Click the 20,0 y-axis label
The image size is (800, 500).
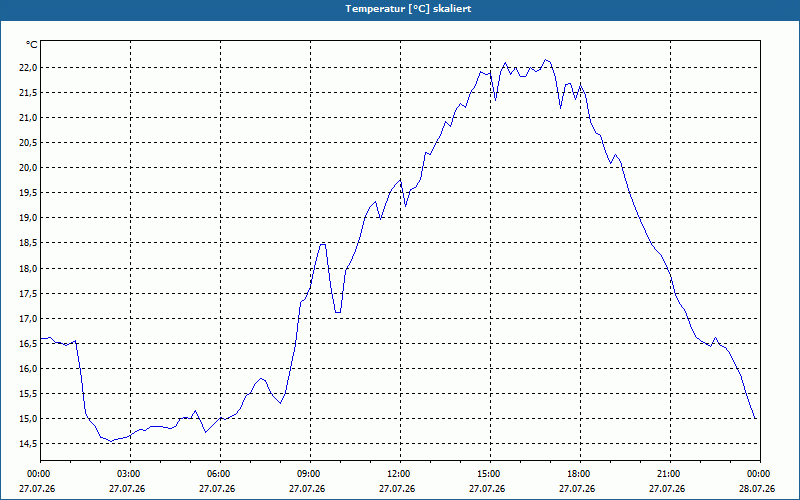point(29,168)
